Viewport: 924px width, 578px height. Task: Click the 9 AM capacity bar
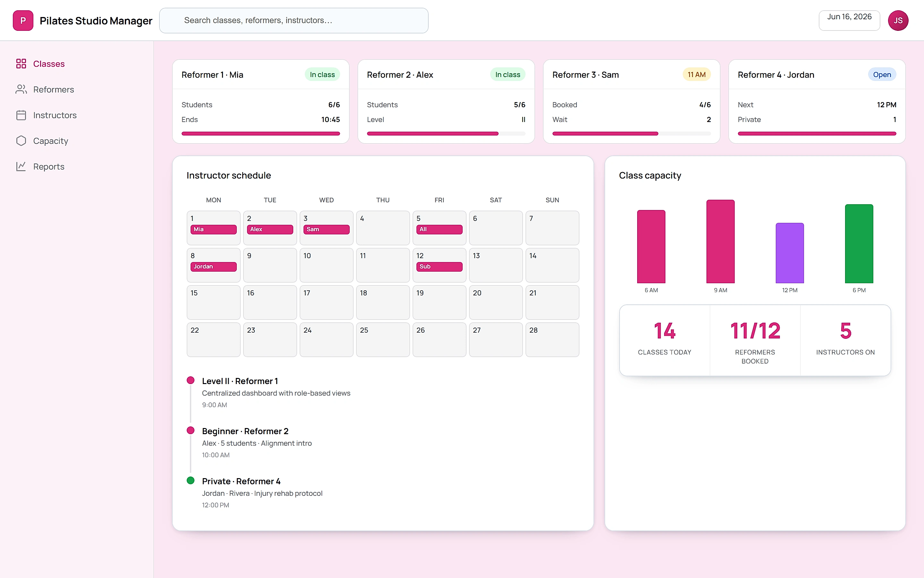(x=720, y=241)
